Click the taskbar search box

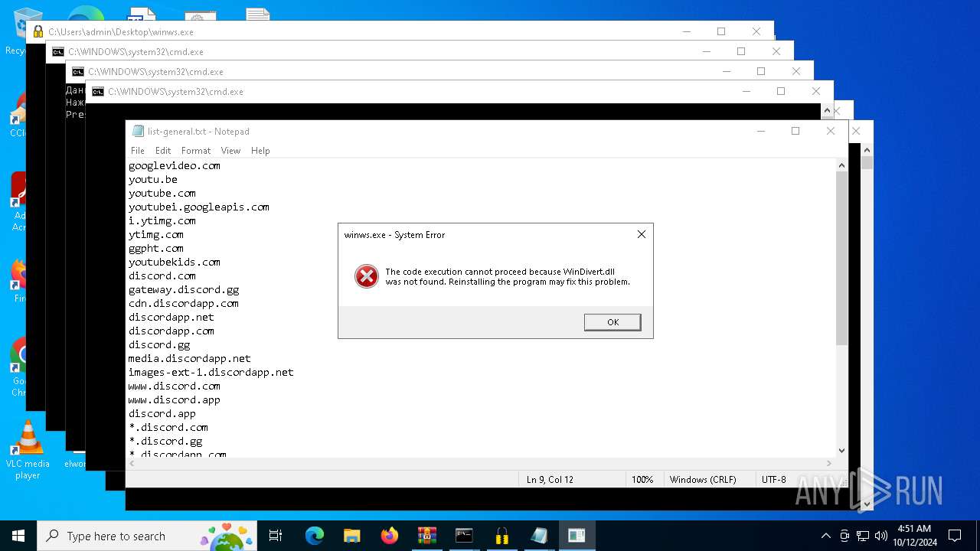148,536
